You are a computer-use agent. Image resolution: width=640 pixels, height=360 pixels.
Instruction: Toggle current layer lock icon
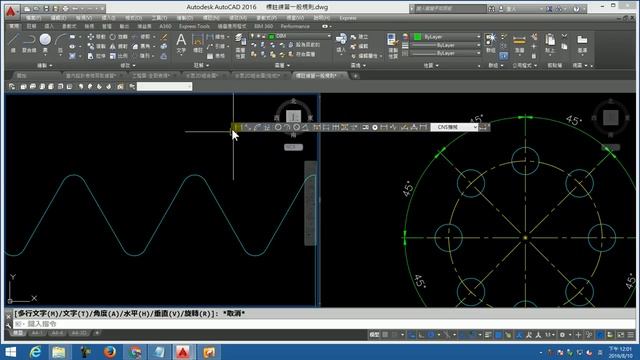[x=264, y=36]
